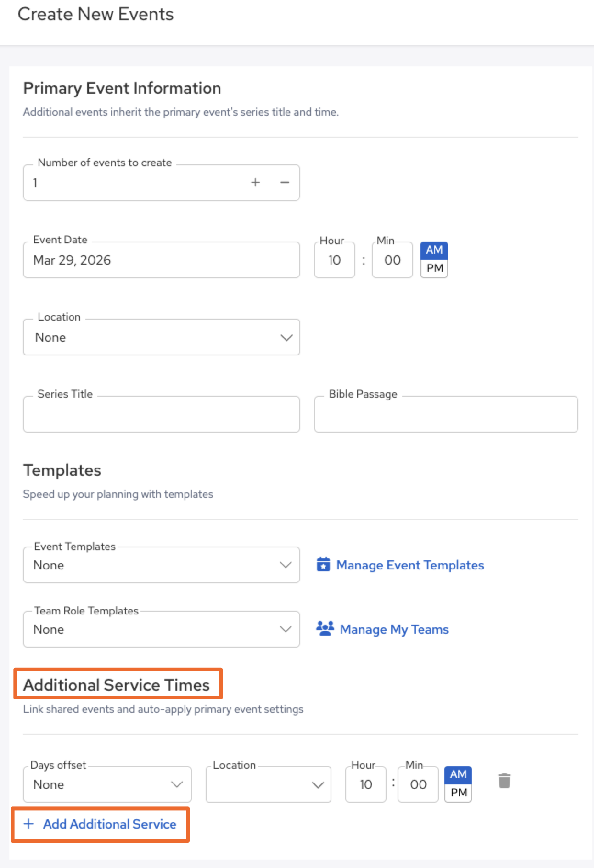Expand the Days offset dropdown

[107, 784]
